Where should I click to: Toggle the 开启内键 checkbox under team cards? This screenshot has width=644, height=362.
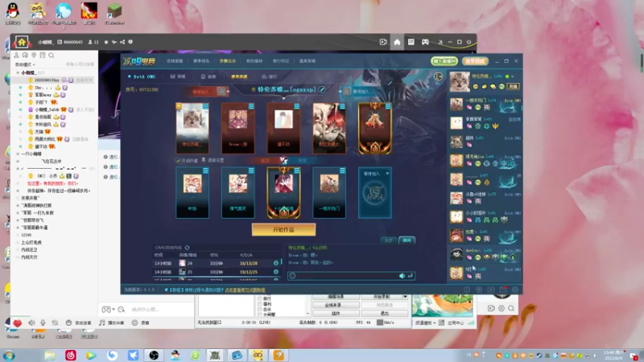(178, 160)
